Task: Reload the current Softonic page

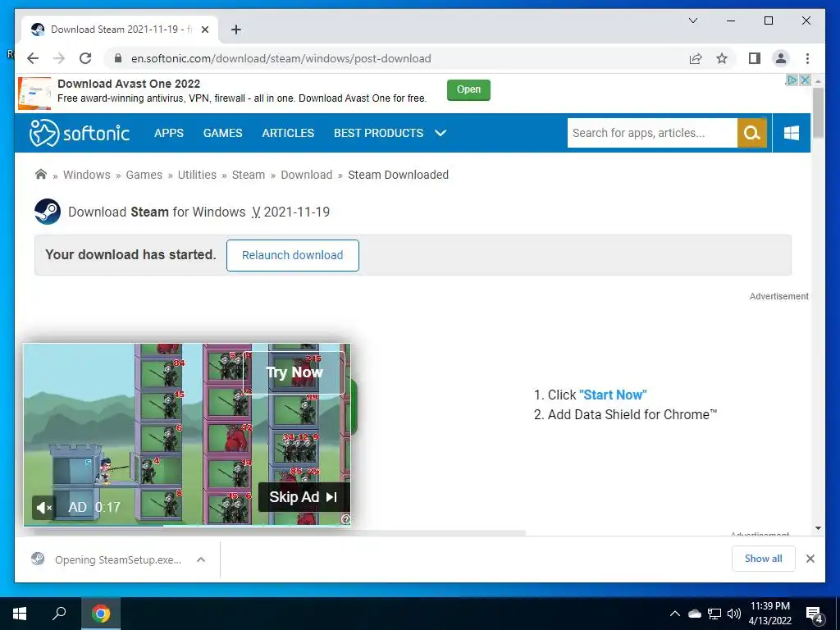Action: click(85, 58)
